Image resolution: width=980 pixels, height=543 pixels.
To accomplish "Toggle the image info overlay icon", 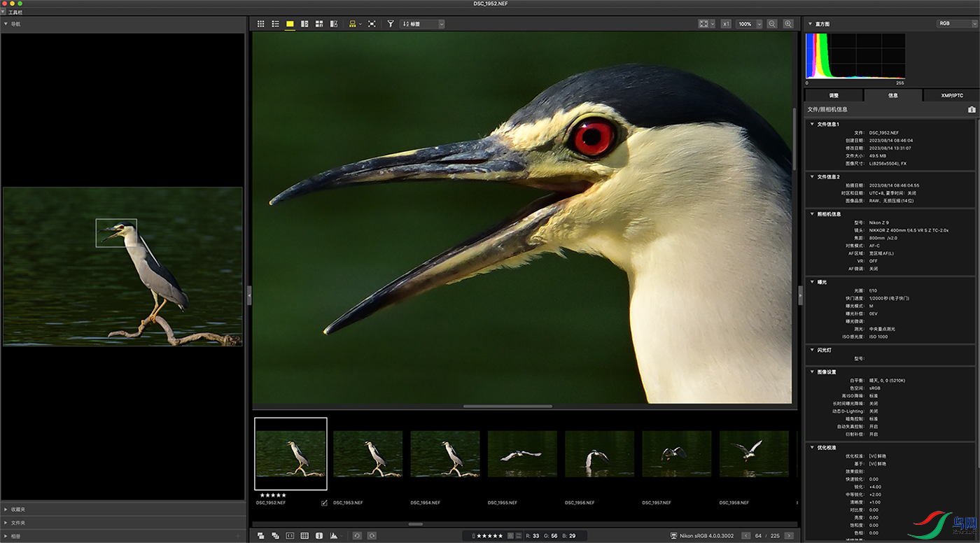I will point(319,536).
